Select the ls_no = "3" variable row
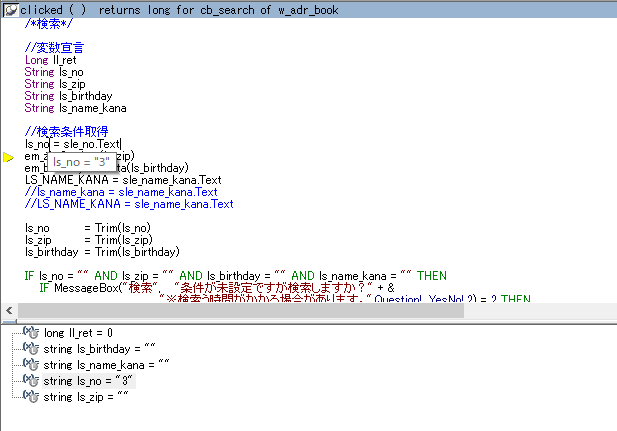Image resolution: width=617 pixels, height=431 pixels. pos(88,380)
